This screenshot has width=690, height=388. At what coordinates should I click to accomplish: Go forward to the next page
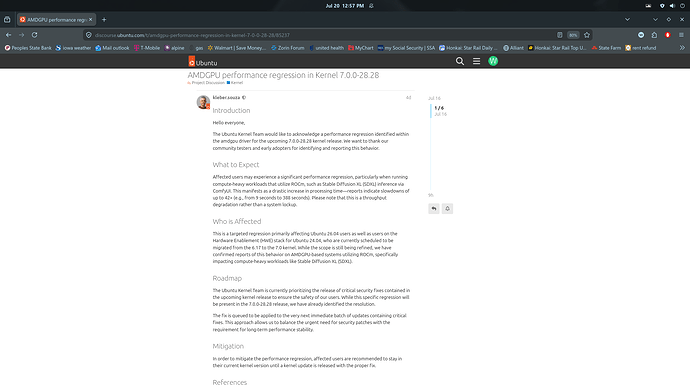click(21, 35)
